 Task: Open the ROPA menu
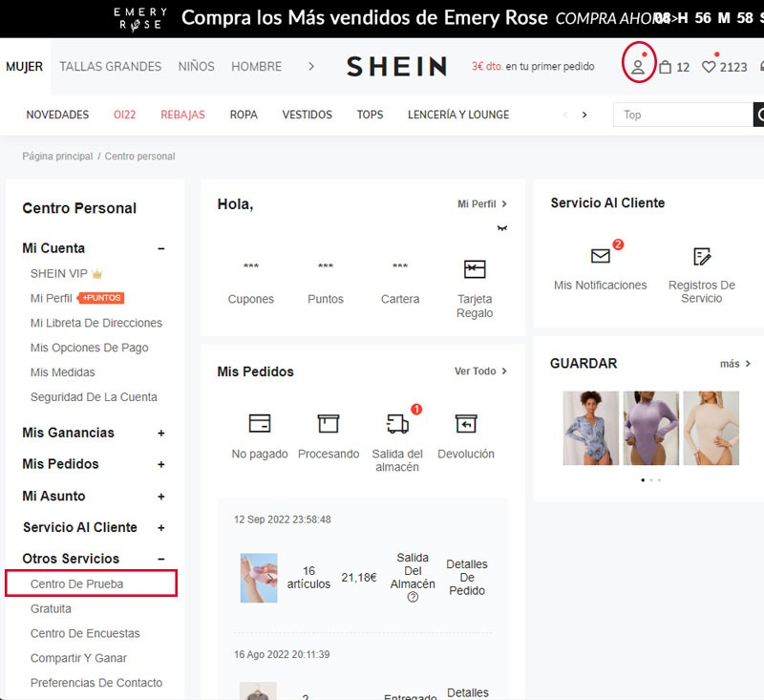click(244, 115)
